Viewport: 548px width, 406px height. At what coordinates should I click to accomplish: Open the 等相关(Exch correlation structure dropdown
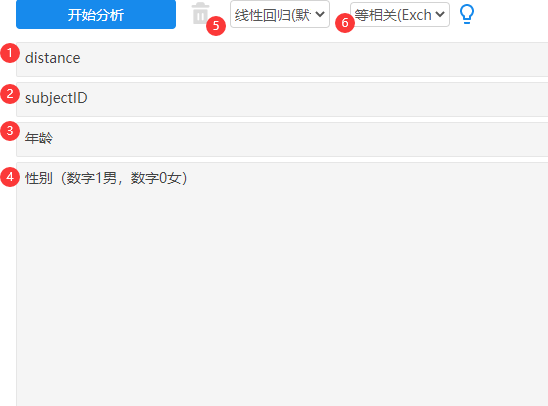(400, 14)
